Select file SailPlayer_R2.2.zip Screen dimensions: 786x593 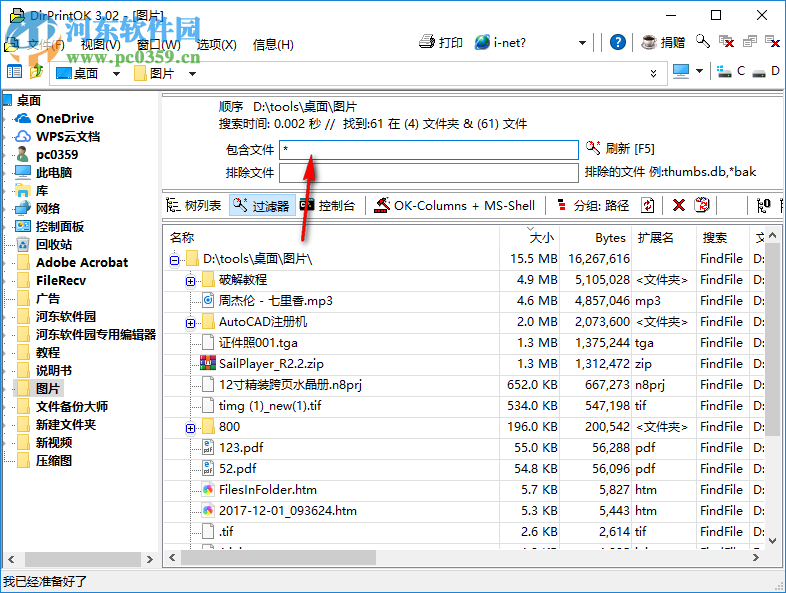[271, 363]
